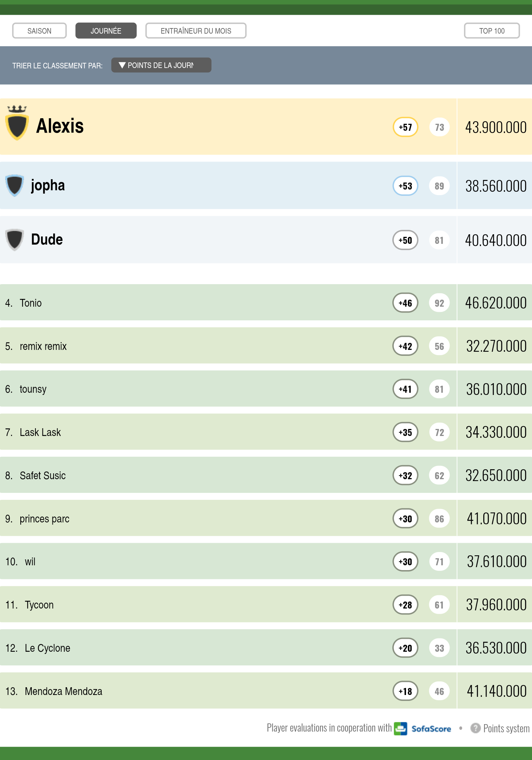Click jopha's +53 points badge
532x760 pixels.
coord(405,186)
